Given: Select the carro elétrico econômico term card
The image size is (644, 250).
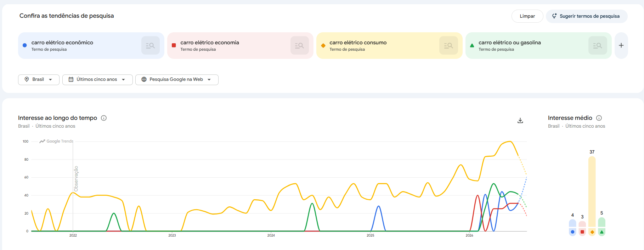Looking at the screenshot, I should 91,45.
